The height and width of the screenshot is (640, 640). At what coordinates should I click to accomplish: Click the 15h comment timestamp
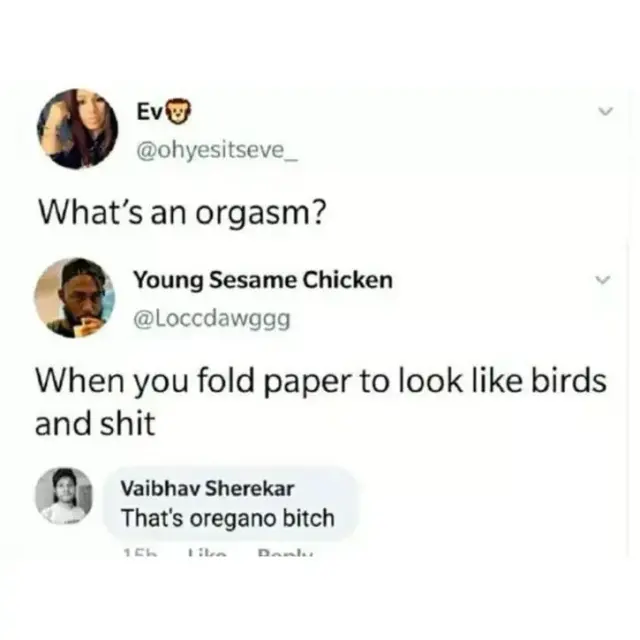(139, 554)
